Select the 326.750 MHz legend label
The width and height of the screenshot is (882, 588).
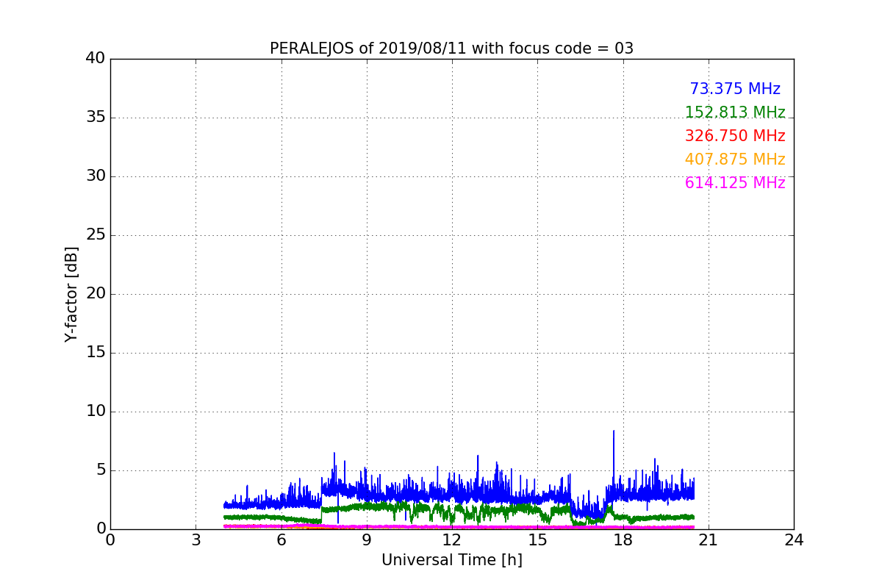click(x=735, y=136)
